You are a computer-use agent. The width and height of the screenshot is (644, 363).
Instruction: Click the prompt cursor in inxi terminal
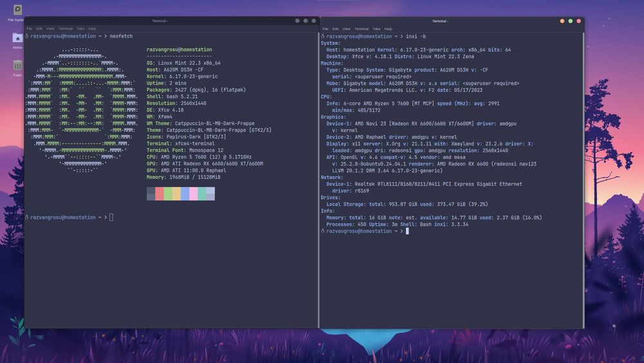(407, 231)
